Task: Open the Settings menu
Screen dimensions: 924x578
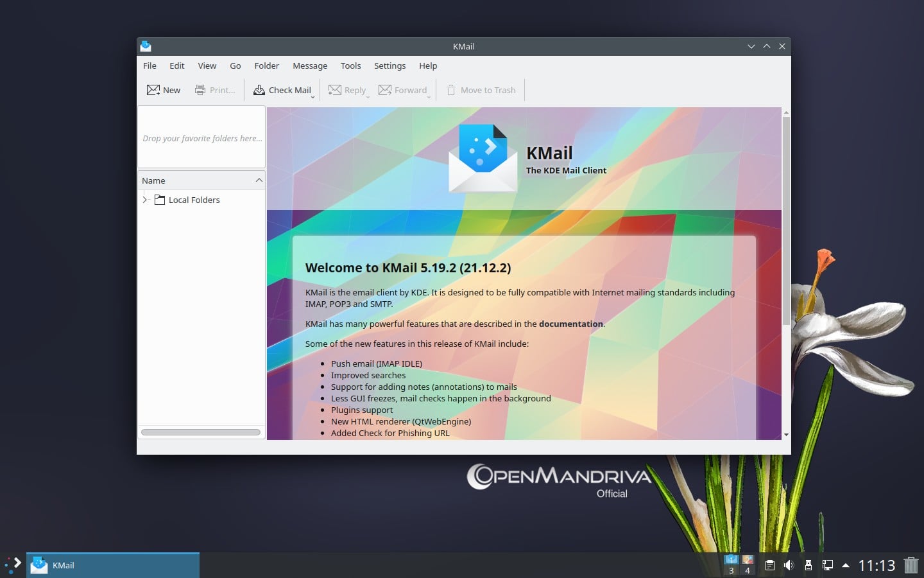Action: [389, 66]
